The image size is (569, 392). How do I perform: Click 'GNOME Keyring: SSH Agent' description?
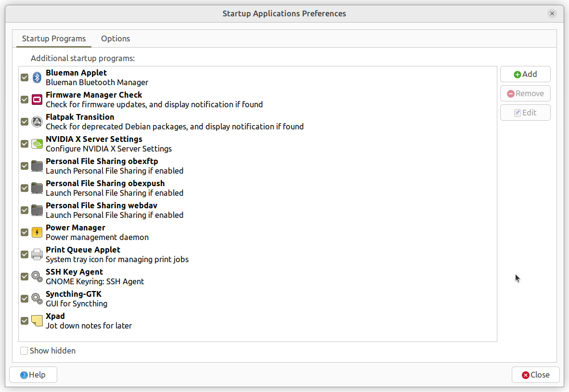(95, 282)
